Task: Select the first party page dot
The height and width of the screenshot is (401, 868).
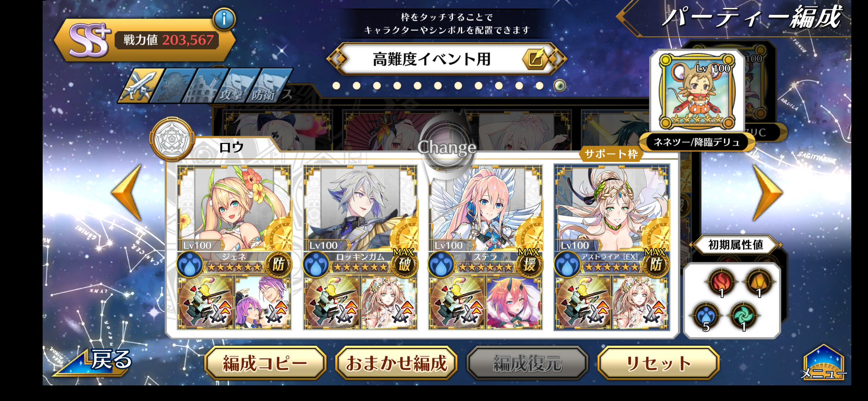Action: point(336,85)
